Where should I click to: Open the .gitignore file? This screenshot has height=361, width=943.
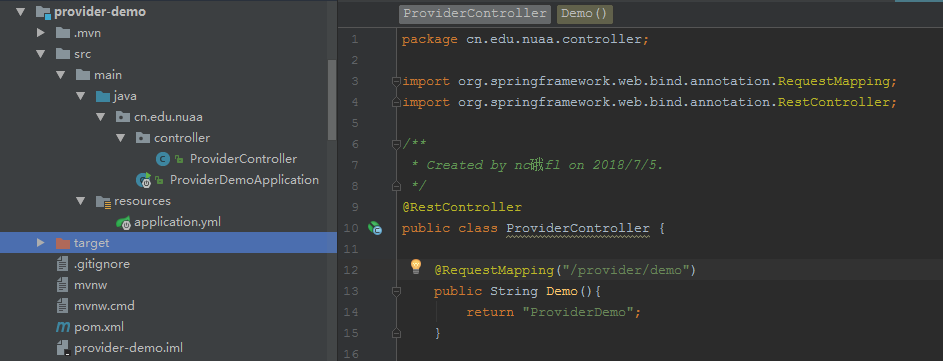102,264
